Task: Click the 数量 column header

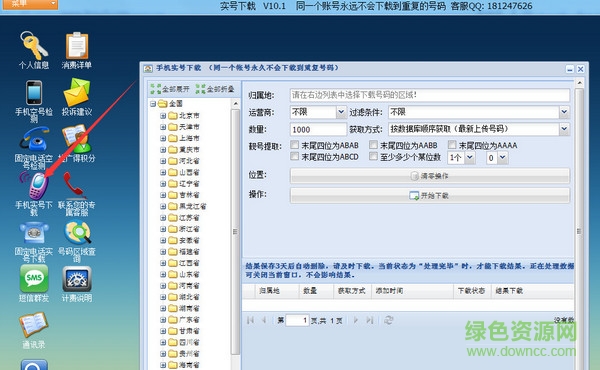Action: (316, 291)
